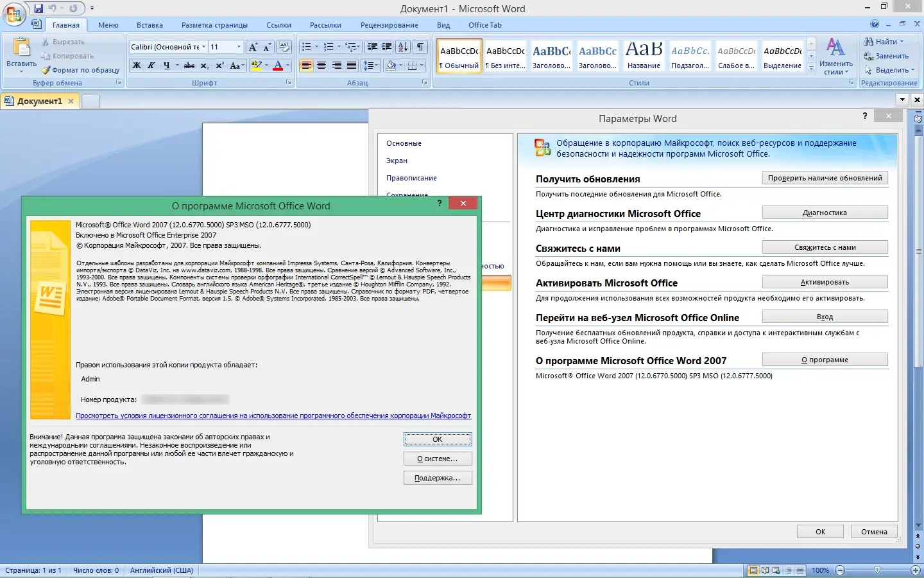
Task: Open the Change Case (Аа) dropdown
Action: 236,66
